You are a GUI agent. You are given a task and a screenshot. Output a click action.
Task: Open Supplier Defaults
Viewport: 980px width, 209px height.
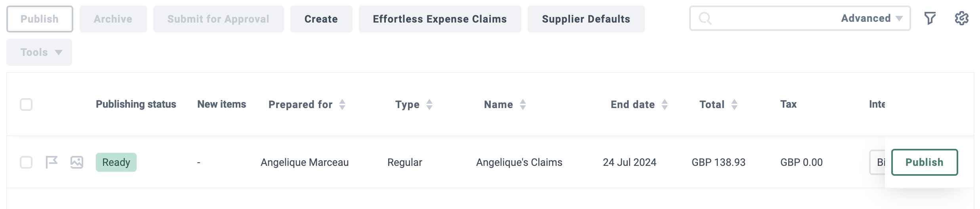pos(586,19)
